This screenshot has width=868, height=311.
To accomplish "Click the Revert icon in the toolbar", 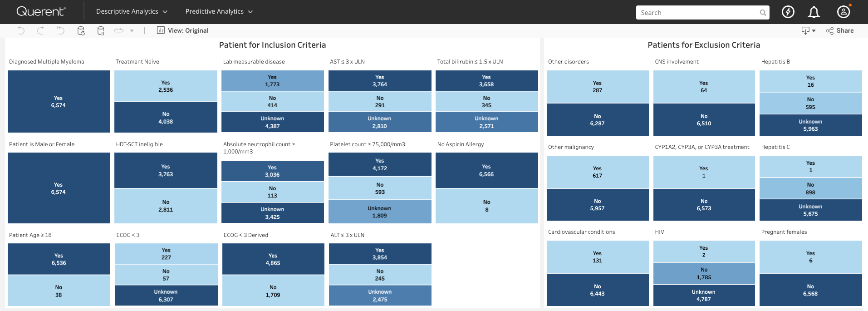I will point(60,30).
